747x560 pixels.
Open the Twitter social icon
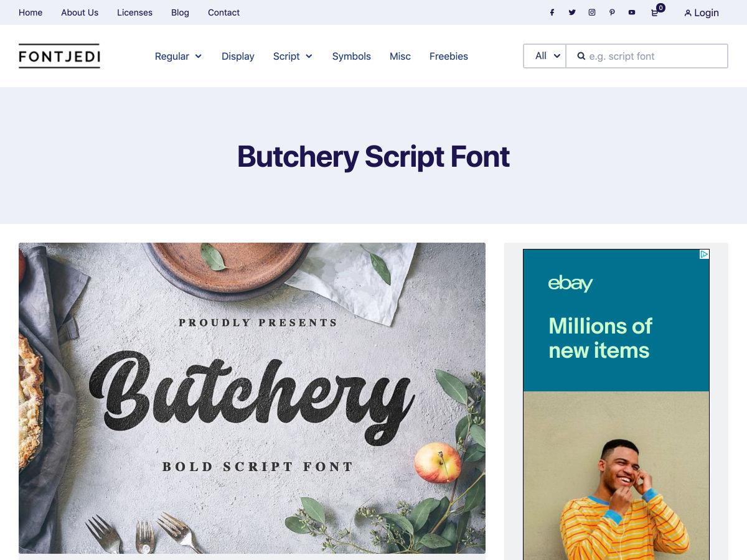click(x=571, y=12)
